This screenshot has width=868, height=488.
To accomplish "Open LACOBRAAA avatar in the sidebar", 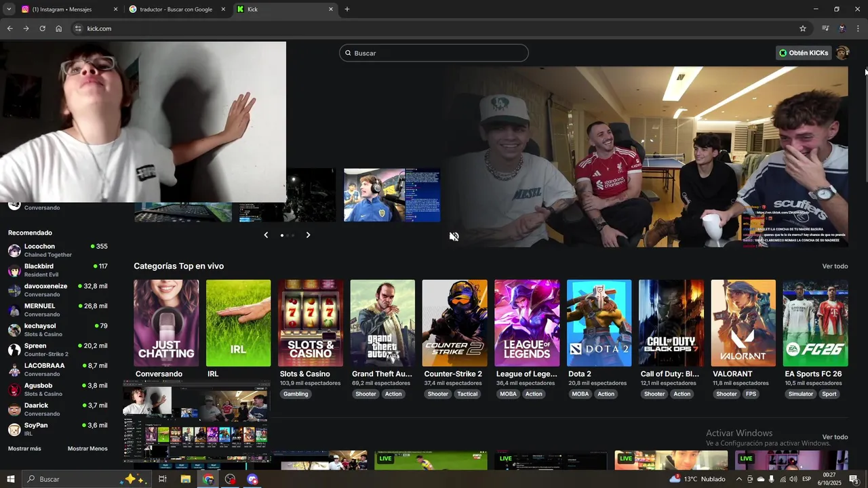I will coord(14,369).
